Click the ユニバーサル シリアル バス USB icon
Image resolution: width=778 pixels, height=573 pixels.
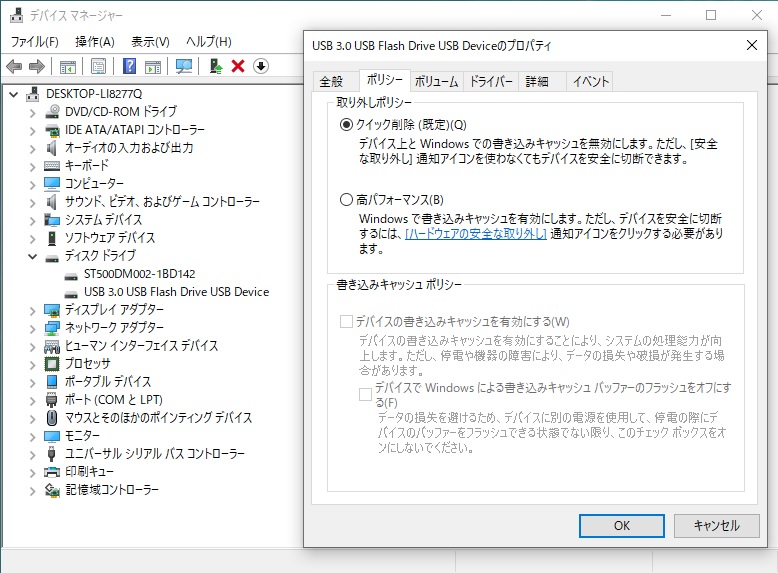pyautogui.click(x=52, y=453)
